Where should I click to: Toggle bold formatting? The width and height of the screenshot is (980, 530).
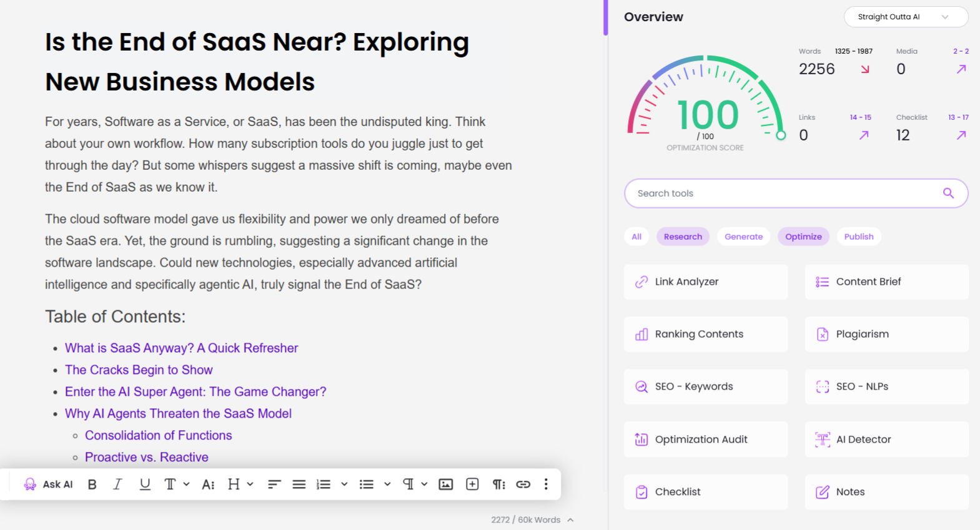[x=92, y=484]
